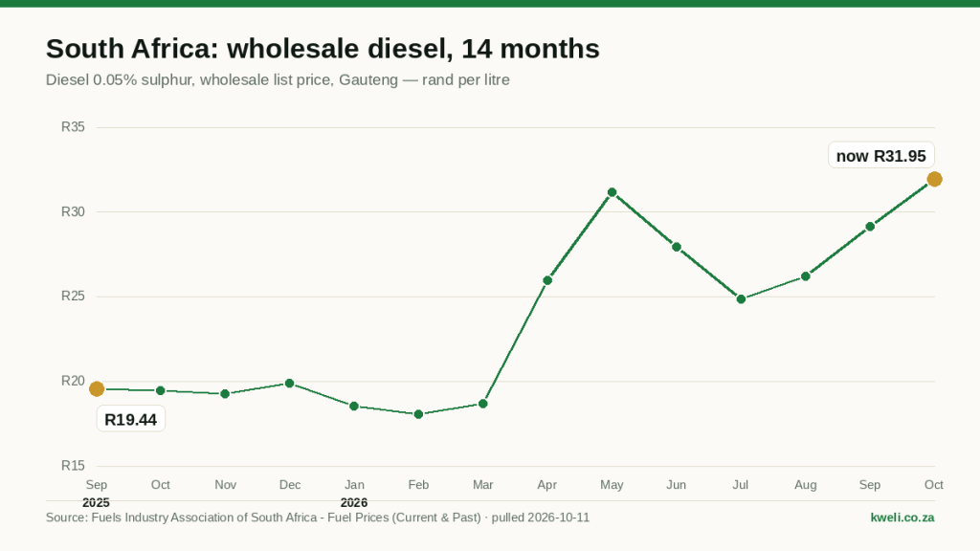Click the 'Jun' x-axis label
Image resolution: width=980 pixels, height=551 pixels.
pyautogui.click(x=677, y=485)
